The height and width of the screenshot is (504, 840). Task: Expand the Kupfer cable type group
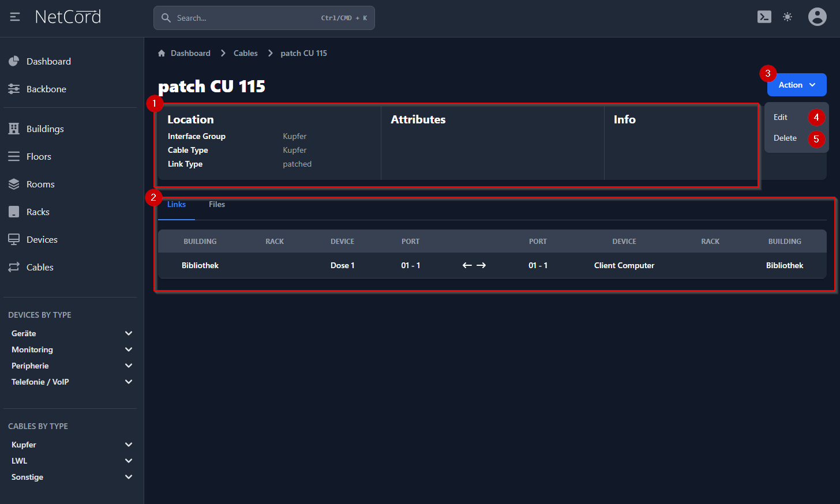[129, 445]
